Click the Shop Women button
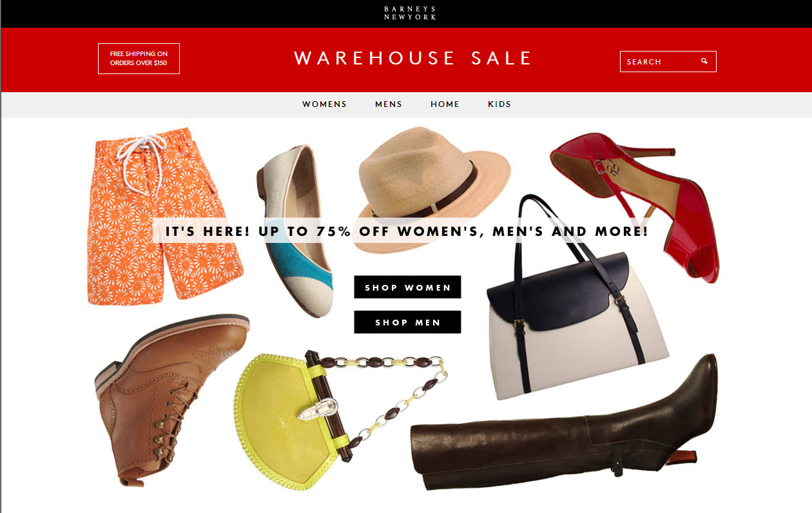Image resolution: width=812 pixels, height=513 pixels. (407, 287)
